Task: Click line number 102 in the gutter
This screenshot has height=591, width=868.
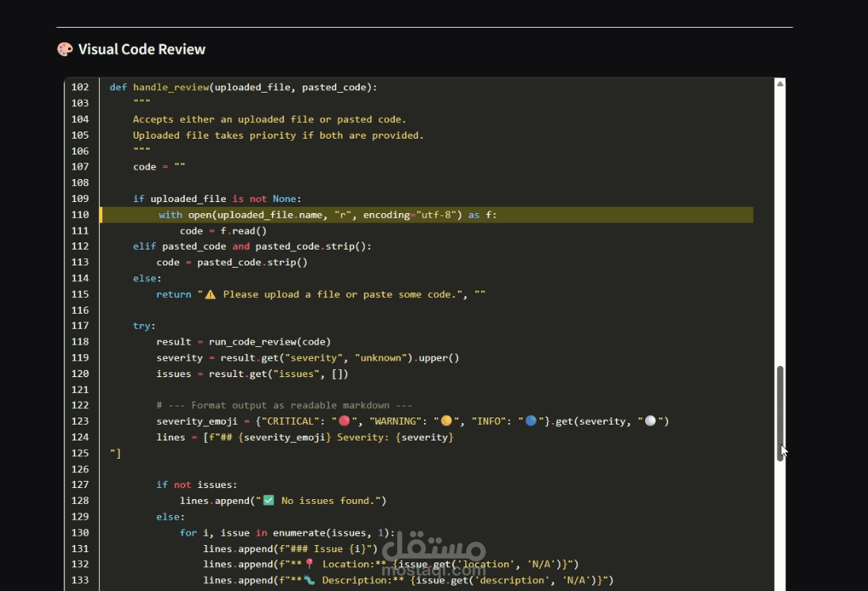Action: [80, 87]
